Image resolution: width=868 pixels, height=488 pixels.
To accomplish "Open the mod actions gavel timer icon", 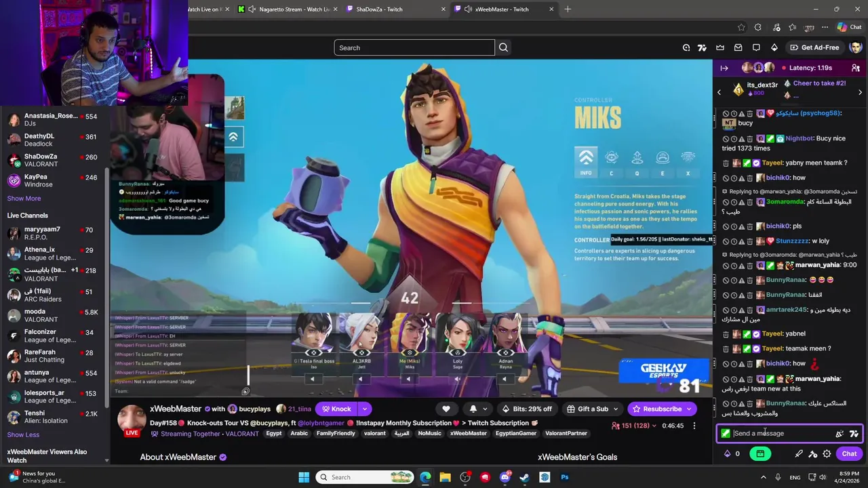I will pos(813,454).
